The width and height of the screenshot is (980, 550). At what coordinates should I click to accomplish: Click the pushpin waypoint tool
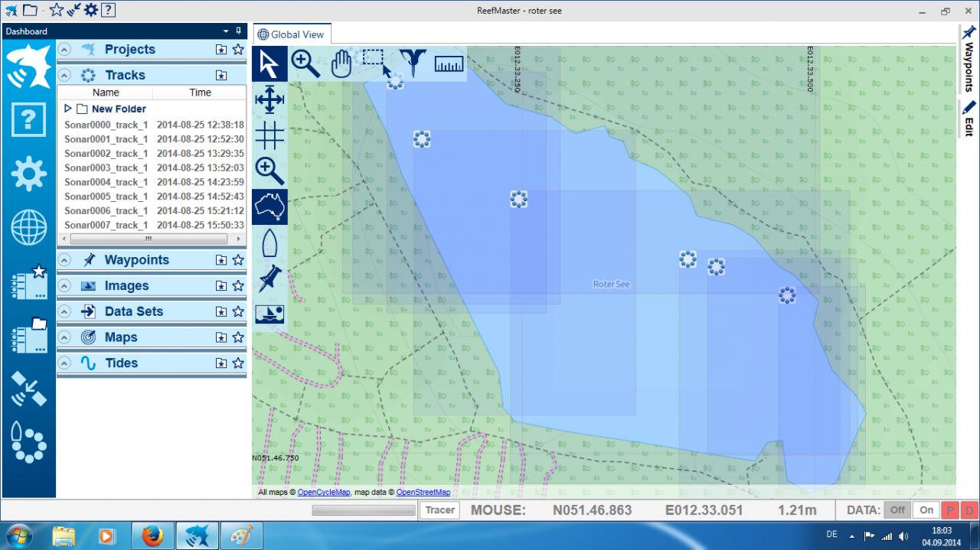pos(269,278)
